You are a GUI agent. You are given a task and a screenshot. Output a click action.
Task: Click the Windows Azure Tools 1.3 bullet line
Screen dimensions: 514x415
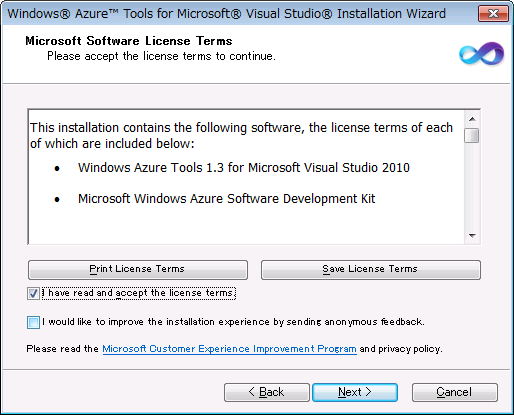click(244, 168)
